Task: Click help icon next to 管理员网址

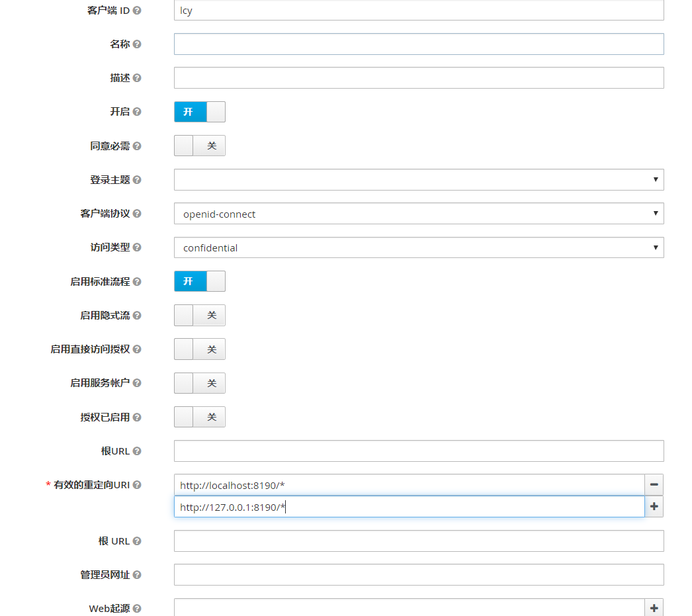Action: (x=137, y=575)
